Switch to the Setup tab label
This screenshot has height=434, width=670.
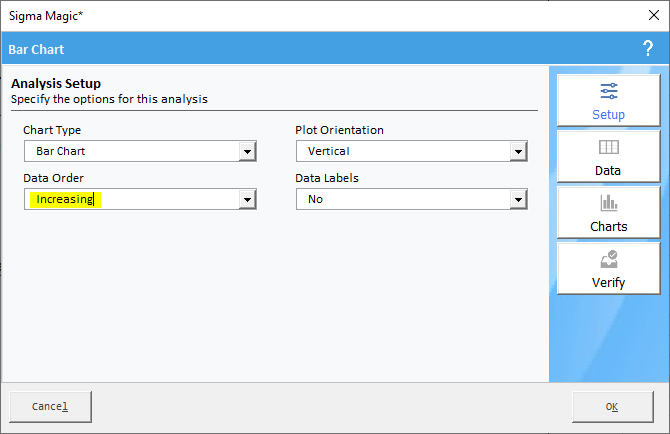tap(608, 114)
